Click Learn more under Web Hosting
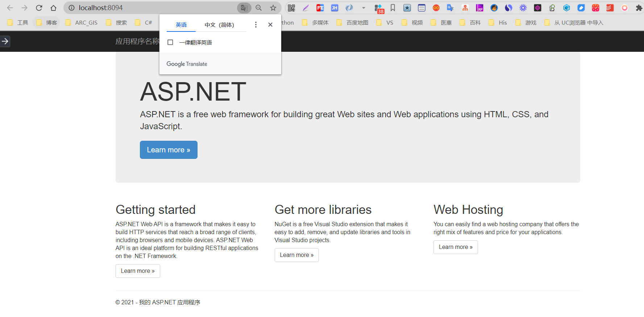 pos(456,247)
